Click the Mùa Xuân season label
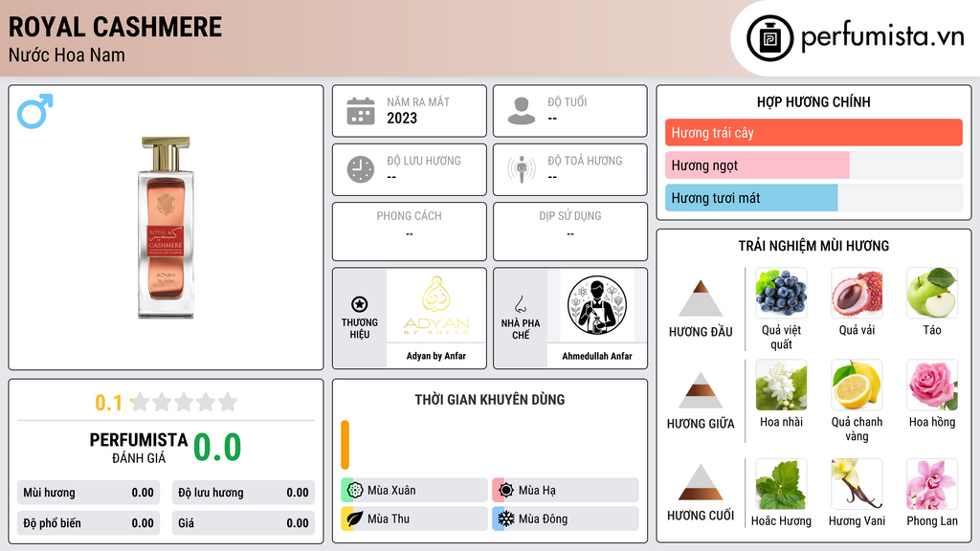 click(391, 491)
